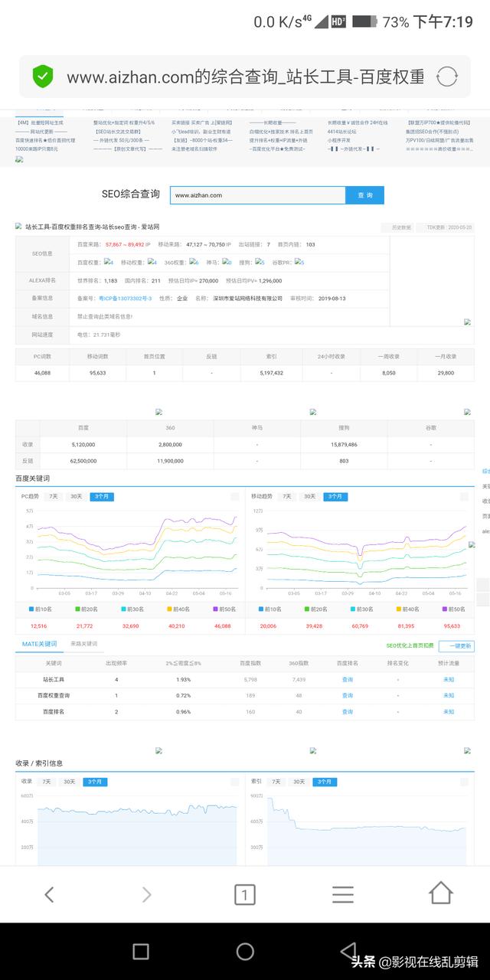Click 索引 value 5,197,432
Viewport: 490px width, 980px height.
coord(273,373)
